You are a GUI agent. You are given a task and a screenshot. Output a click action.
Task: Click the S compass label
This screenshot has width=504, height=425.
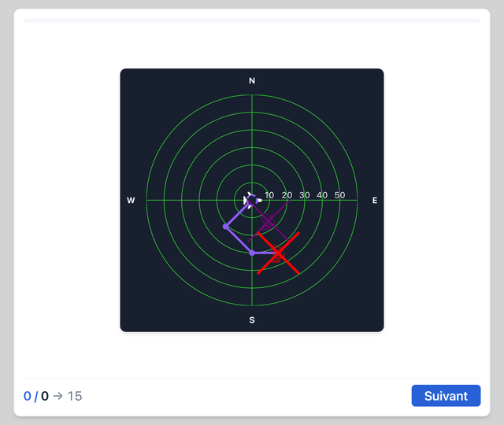pos(252,320)
